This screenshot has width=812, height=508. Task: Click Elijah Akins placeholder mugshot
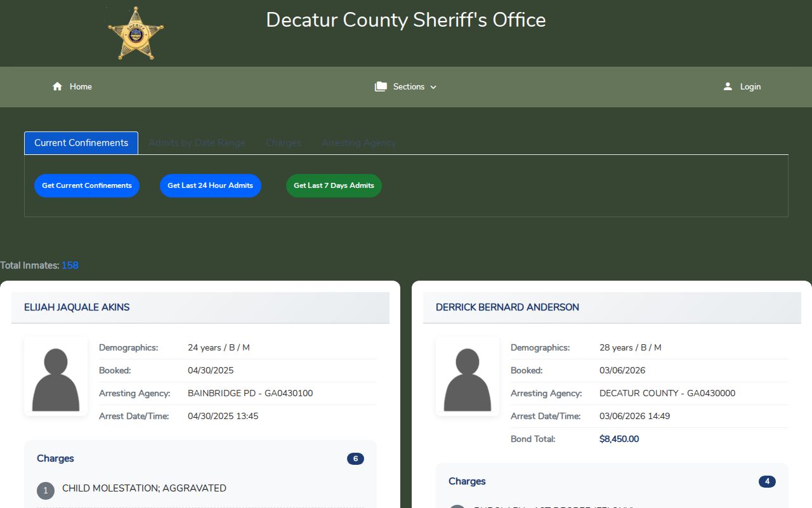pos(56,377)
